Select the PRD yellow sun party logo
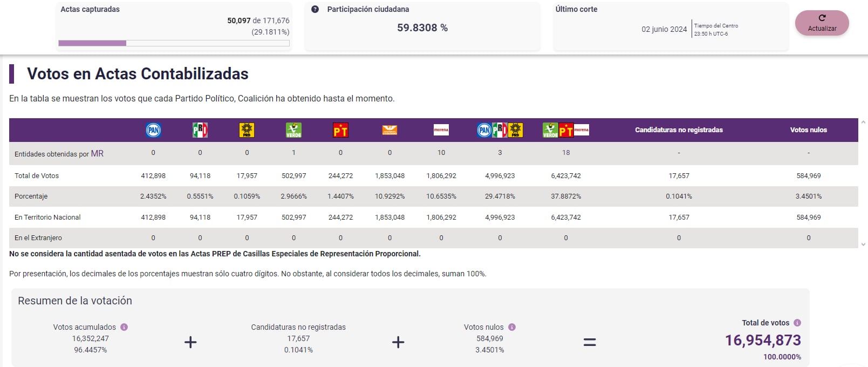Viewport: 868px width, 367px height. (247, 130)
